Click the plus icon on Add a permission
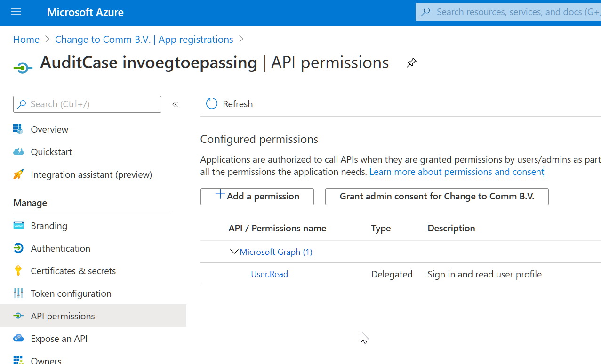 click(220, 195)
